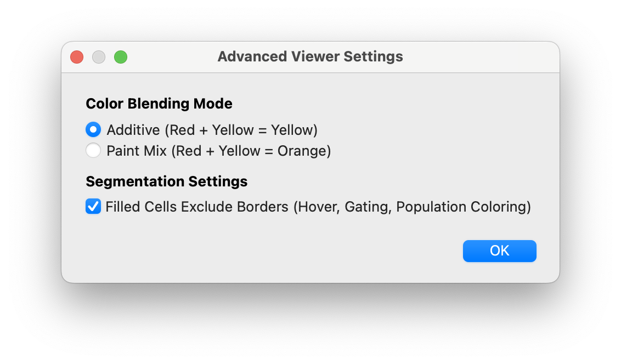Select the filled blue radio indicator beside Additive
This screenshot has height=364, width=621.
click(x=93, y=129)
